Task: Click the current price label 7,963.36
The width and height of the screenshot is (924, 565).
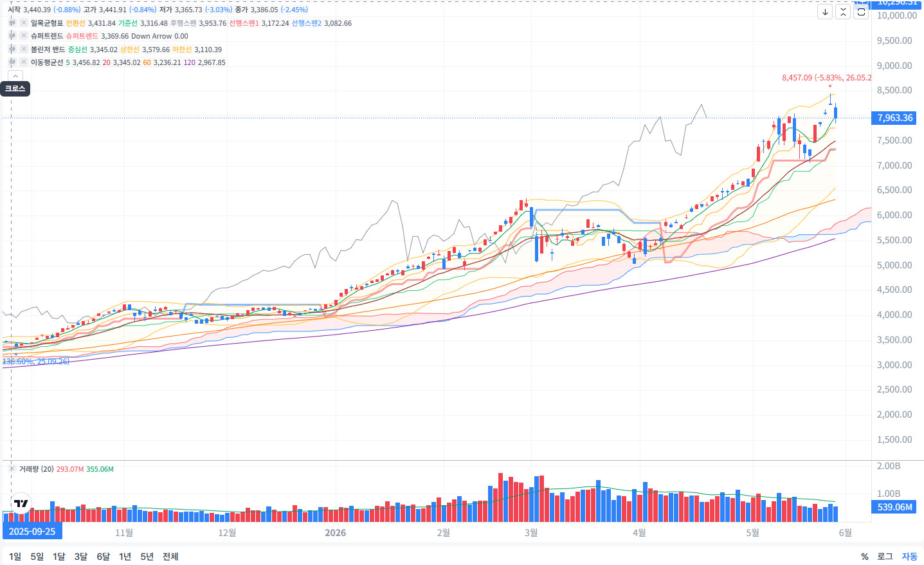Action: point(895,118)
